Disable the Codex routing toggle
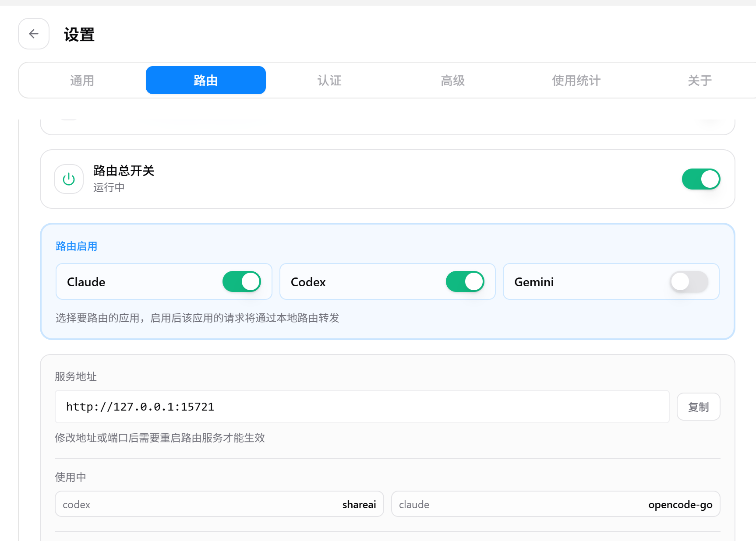The height and width of the screenshot is (541, 756). [x=465, y=281]
